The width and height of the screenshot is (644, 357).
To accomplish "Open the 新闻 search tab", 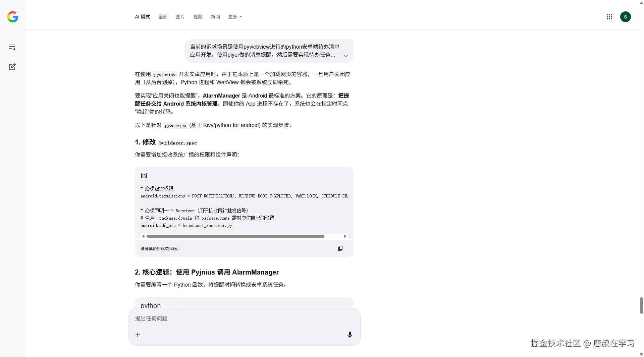I will click(215, 17).
